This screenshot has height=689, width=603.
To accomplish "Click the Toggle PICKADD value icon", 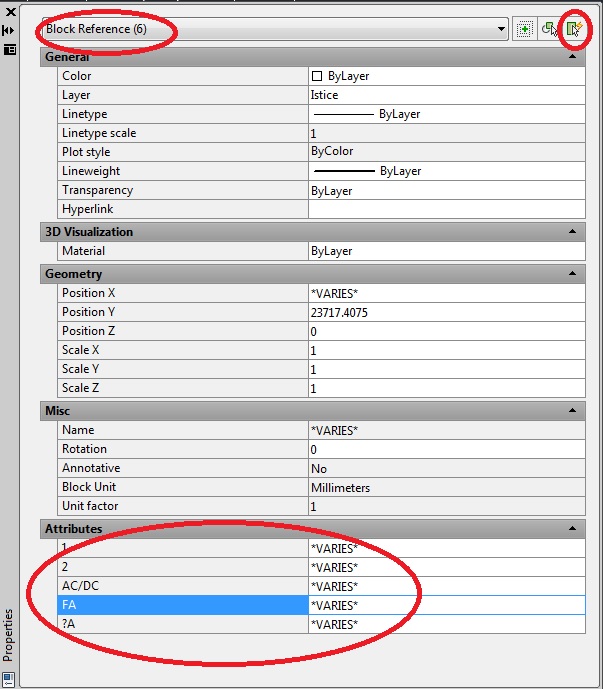I will (524, 29).
